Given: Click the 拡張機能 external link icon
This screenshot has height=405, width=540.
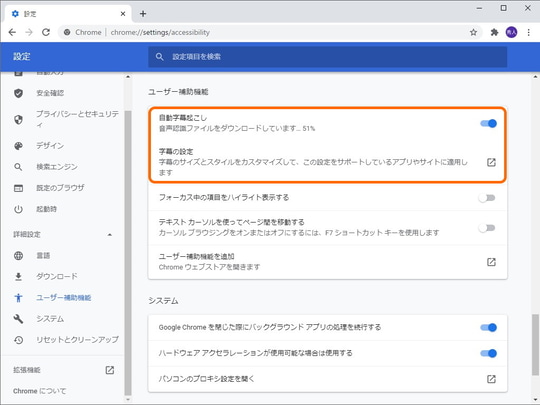Looking at the screenshot, I should (110, 370).
